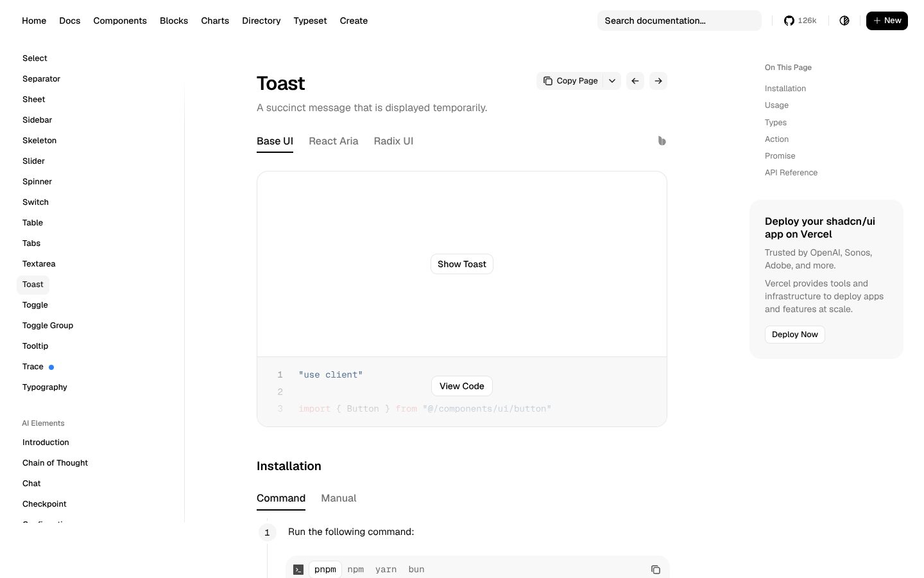The image size is (924, 578).
Task: Open the Components menu item
Action: pos(120,21)
